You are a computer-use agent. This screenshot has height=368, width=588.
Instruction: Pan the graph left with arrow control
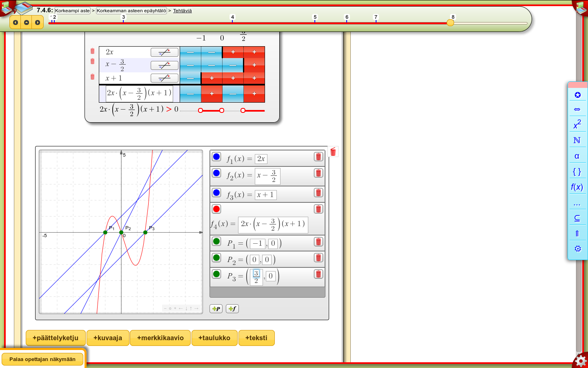pos(180,308)
